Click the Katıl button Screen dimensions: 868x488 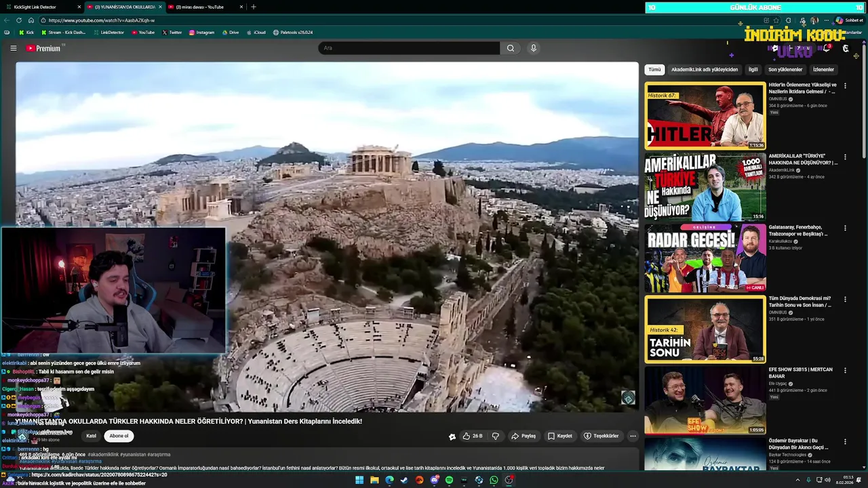(91, 436)
